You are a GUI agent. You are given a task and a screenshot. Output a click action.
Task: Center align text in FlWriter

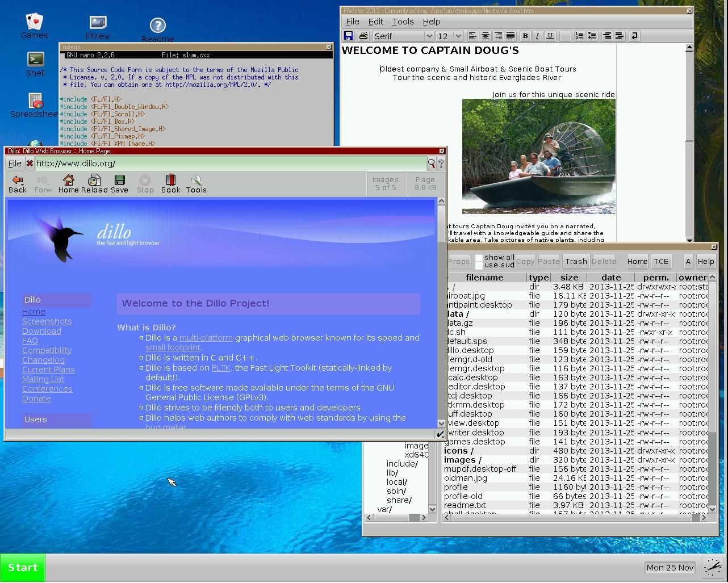486,36
